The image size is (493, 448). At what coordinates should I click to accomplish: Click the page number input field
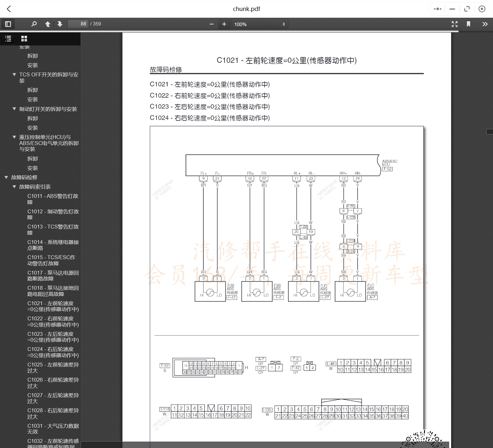[78, 24]
